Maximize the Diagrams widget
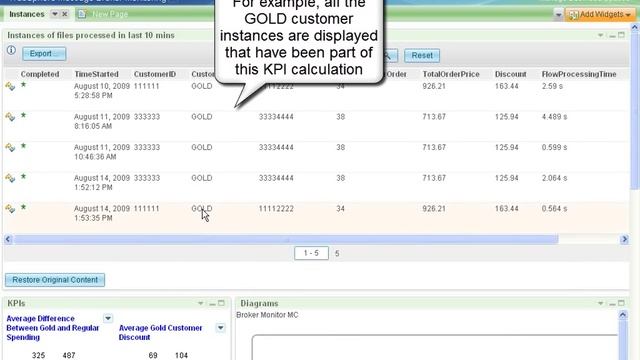 coord(621,303)
